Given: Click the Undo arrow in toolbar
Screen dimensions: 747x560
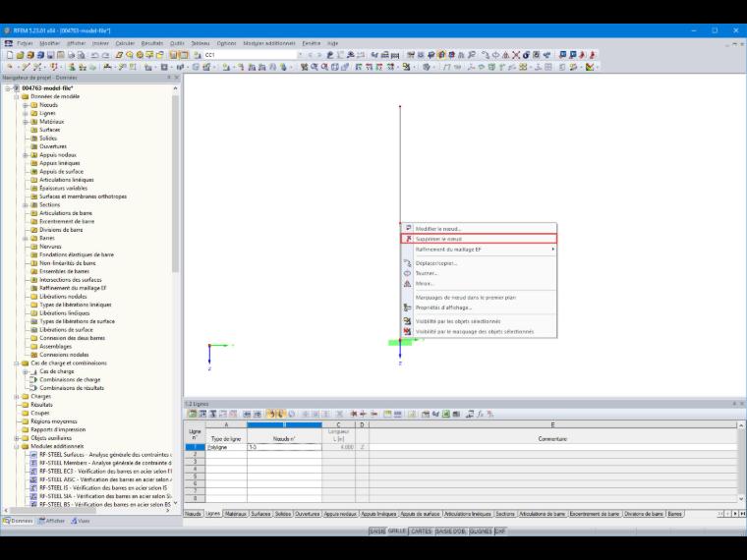Looking at the screenshot, I should (94, 55).
